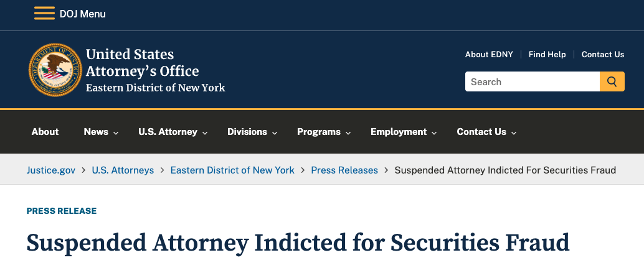The height and width of the screenshot is (273, 644).
Task: Expand the Divisions dropdown menu
Action: click(x=253, y=132)
